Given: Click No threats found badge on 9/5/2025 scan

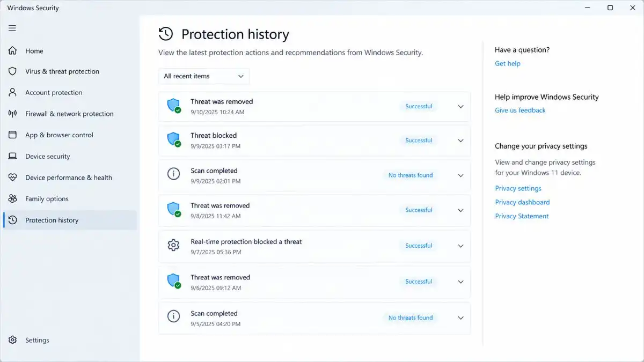Looking at the screenshot, I should click(x=411, y=317).
